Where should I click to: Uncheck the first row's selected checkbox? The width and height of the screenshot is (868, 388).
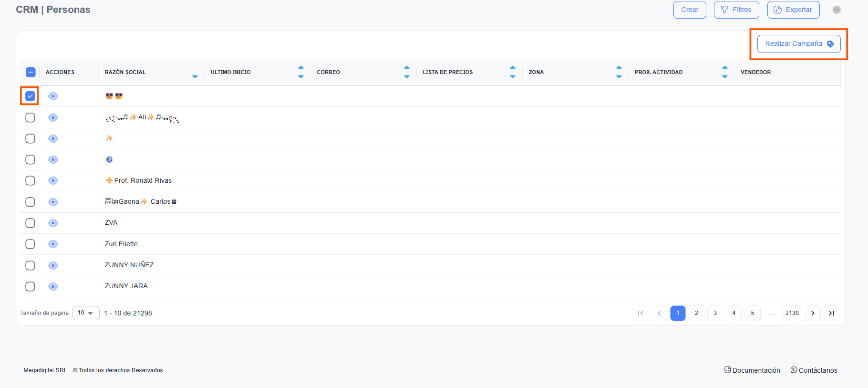pos(30,96)
